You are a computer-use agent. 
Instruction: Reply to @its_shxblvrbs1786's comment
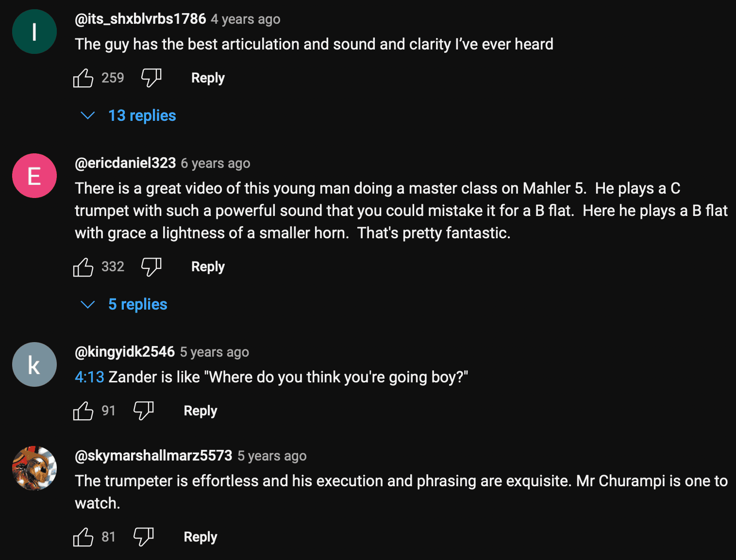point(208,78)
